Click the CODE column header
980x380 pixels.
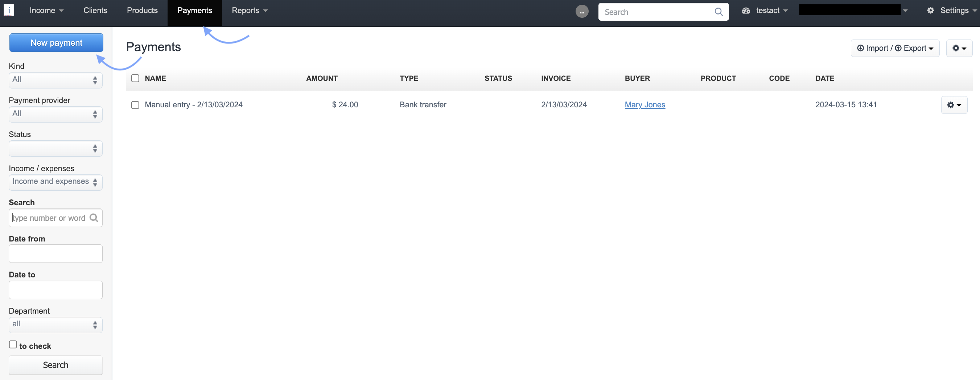(779, 78)
